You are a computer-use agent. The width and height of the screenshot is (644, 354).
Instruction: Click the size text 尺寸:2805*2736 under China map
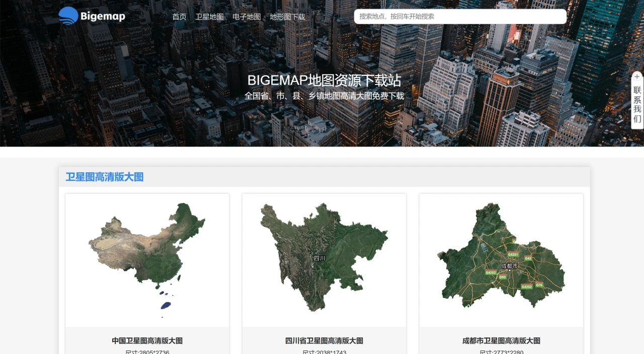pyautogui.click(x=147, y=351)
